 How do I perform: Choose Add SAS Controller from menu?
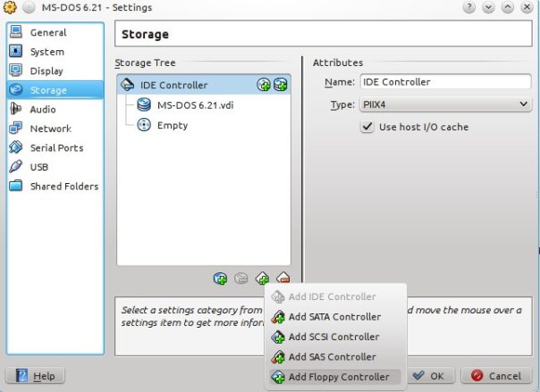click(335, 357)
